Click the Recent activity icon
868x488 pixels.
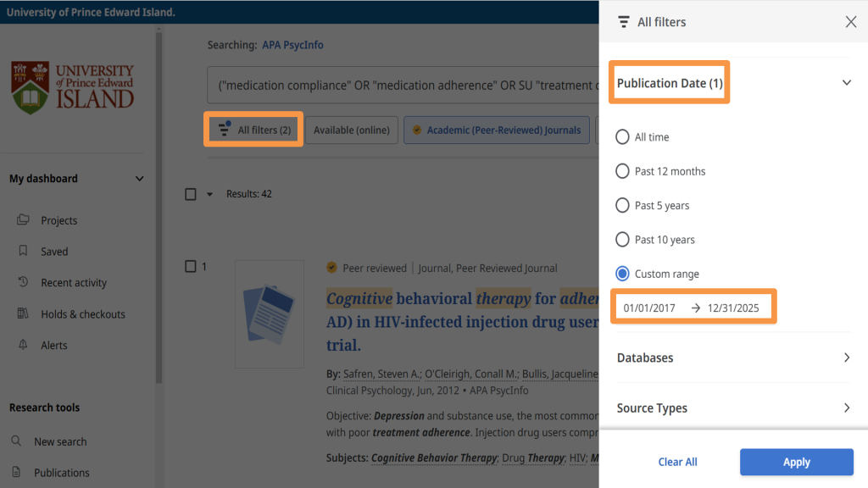coord(23,283)
